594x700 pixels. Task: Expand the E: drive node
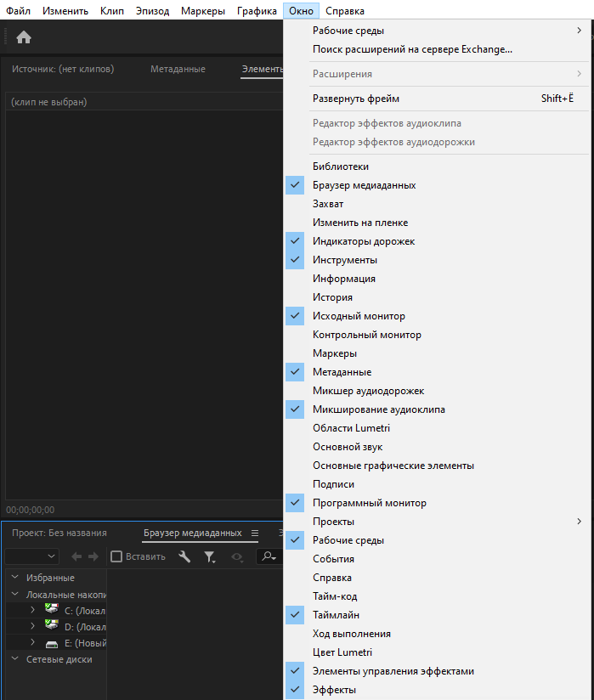[32, 642]
